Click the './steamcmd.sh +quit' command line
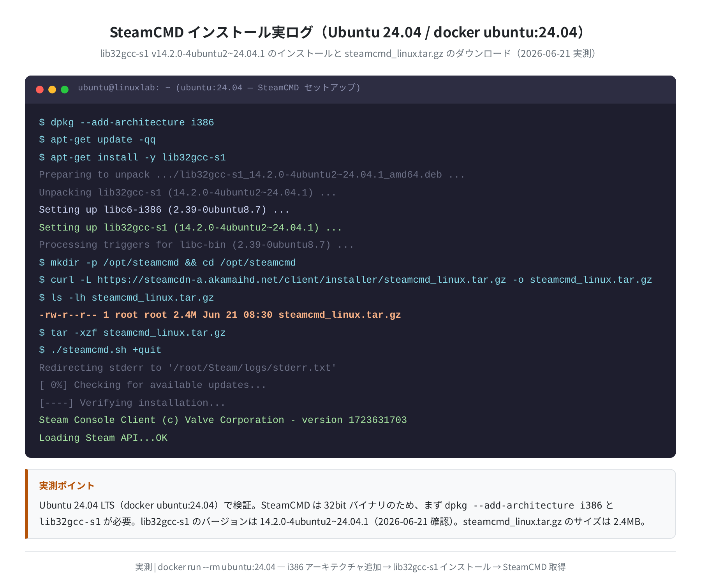 pos(100,350)
